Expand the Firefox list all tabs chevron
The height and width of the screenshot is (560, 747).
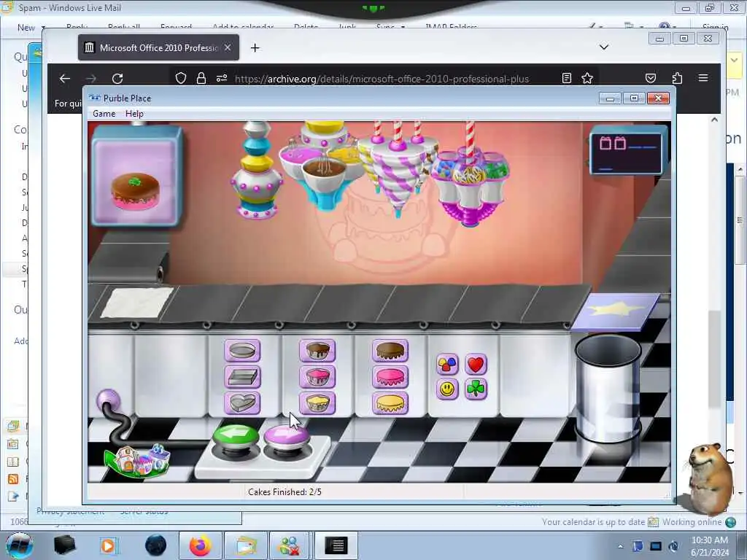click(x=604, y=47)
